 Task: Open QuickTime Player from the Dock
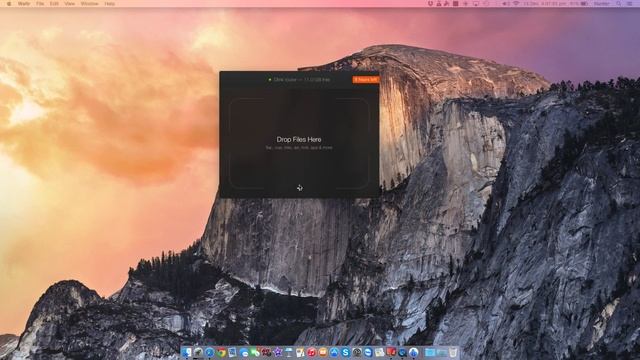[x=402, y=352]
